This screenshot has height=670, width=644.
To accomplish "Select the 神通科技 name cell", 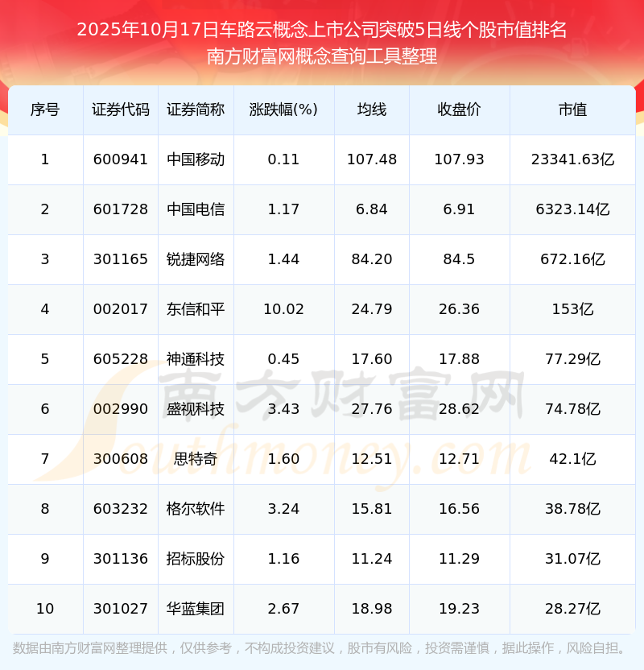I will (x=196, y=359).
